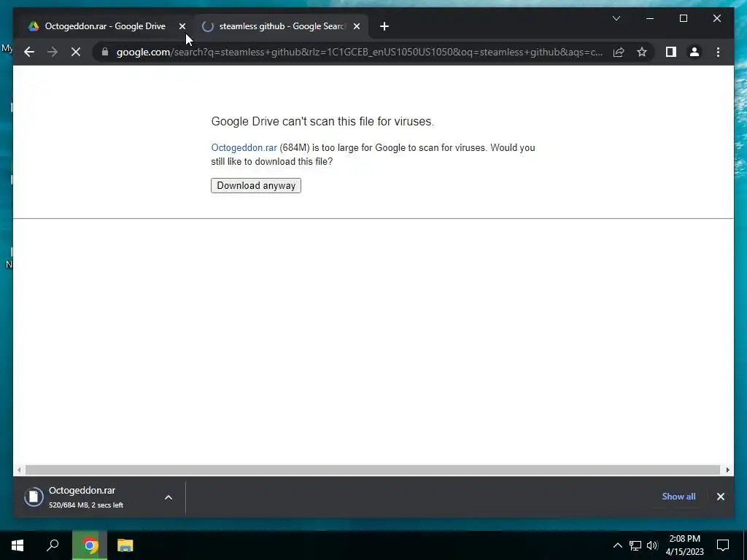Open Windows taskbar search
Screen dimensions: 747x560
(53, 545)
